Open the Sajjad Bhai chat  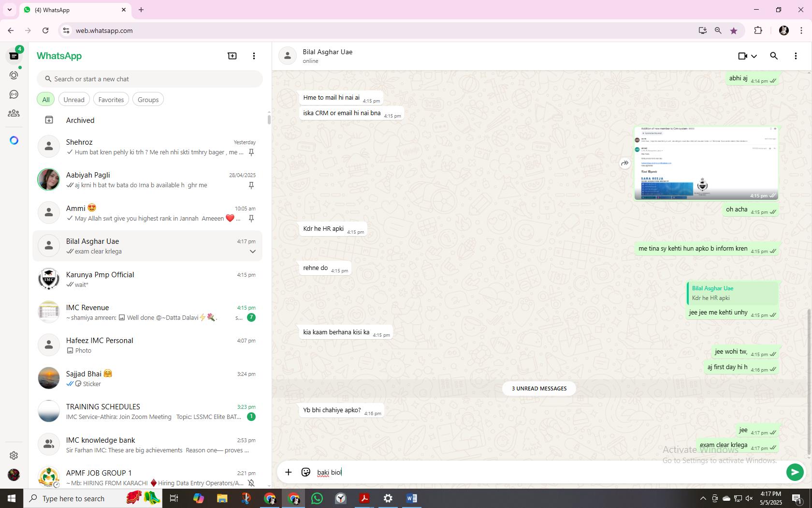[x=147, y=378]
